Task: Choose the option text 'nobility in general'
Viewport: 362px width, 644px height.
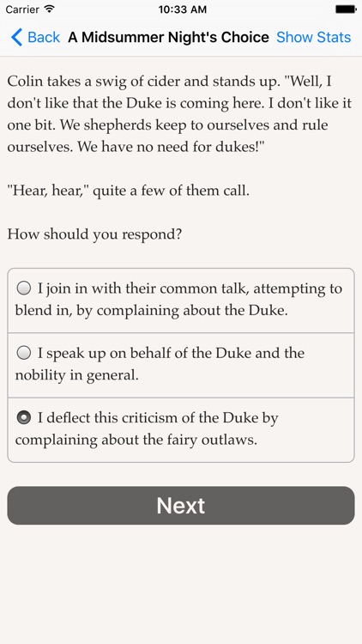Action: click(76, 375)
